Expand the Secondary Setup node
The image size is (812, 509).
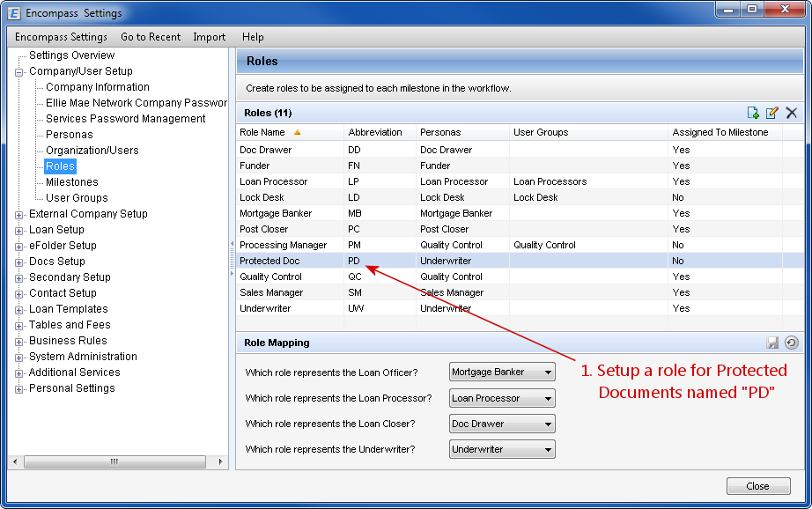[x=19, y=278]
